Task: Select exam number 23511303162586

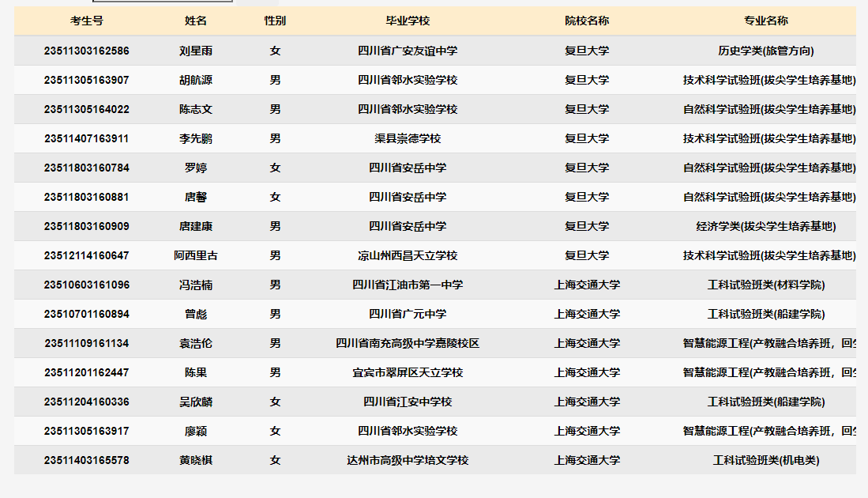Action: coord(86,51)
